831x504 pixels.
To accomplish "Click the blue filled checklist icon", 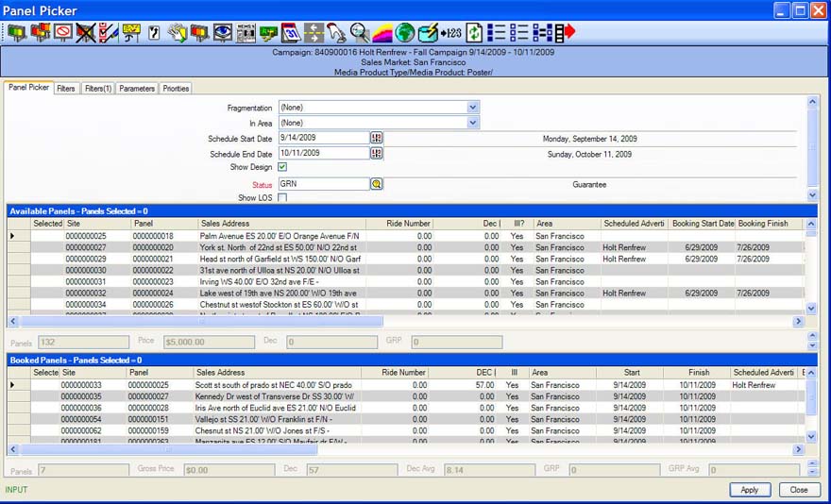I will coord(497,33).
